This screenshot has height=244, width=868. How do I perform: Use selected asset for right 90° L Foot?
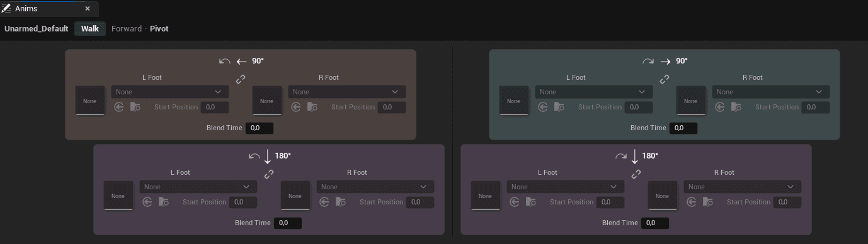tap(543, 107)
